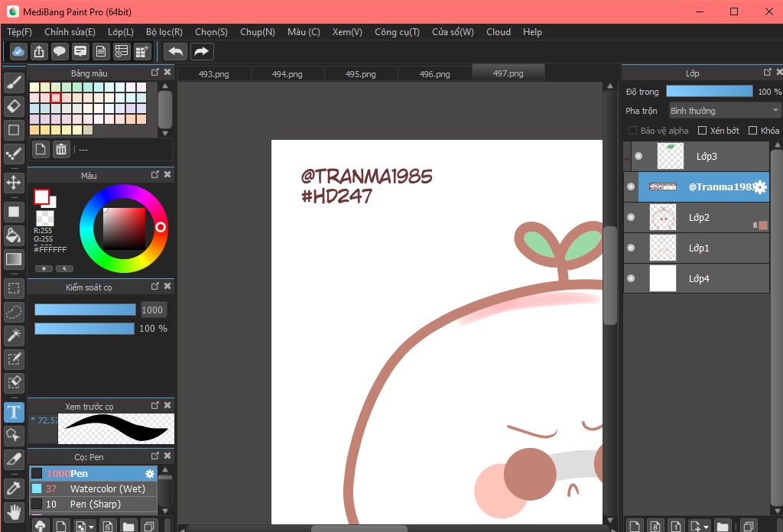
Task: Click the brush size value 1000 field
Action: 152,310
